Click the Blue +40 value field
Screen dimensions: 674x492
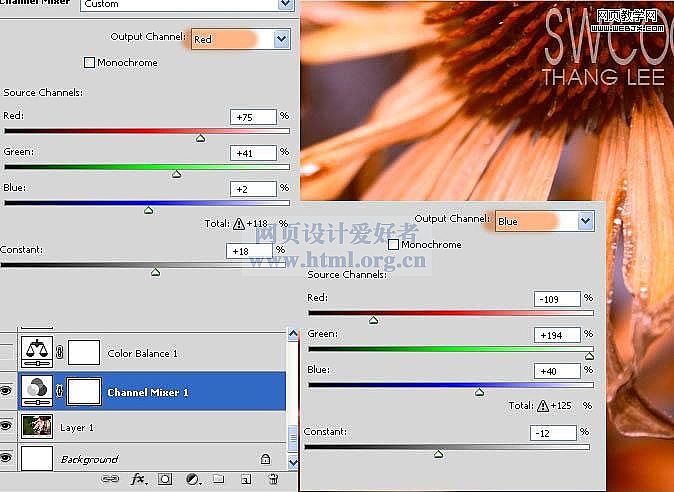[x=557, y=371]
